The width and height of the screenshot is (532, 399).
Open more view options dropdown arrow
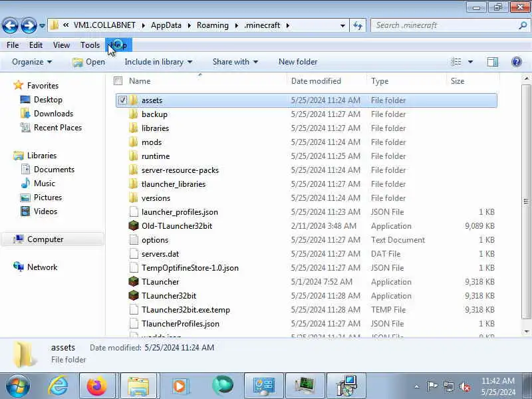471,62
